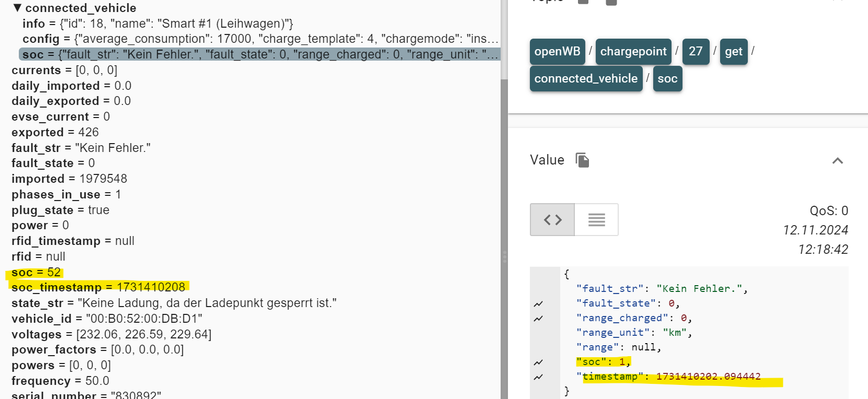Collapse the connected_vehicle tree node
This screenshot has height=399, width=868.
click(17, 8)
